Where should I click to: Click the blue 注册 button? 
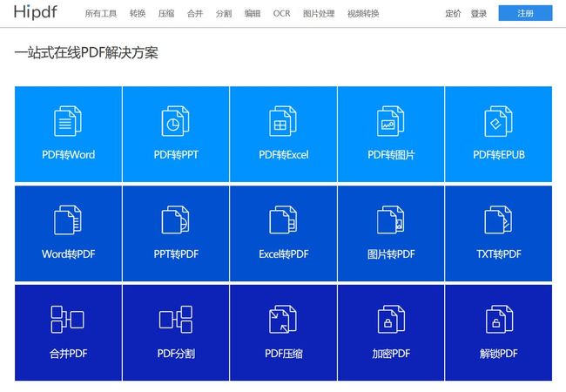pos(525,13)
